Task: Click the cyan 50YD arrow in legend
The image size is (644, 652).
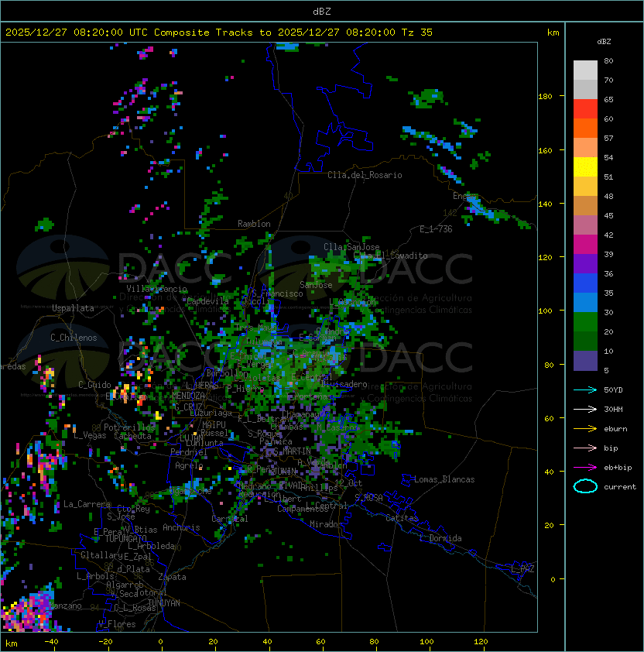Action: [585, 389]
